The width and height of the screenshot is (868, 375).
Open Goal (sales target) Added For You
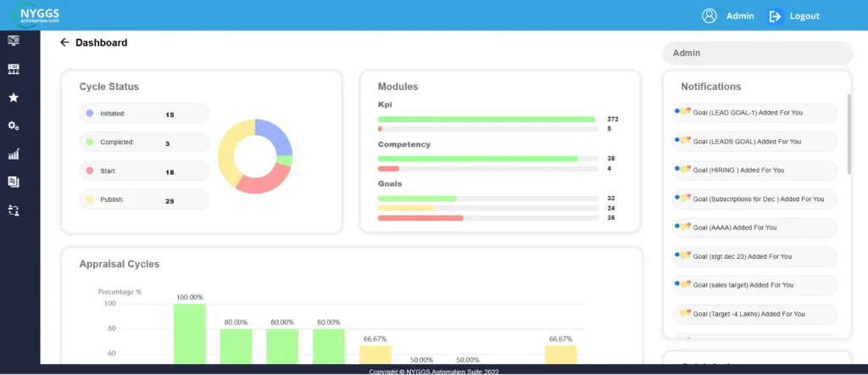point(754,285)
